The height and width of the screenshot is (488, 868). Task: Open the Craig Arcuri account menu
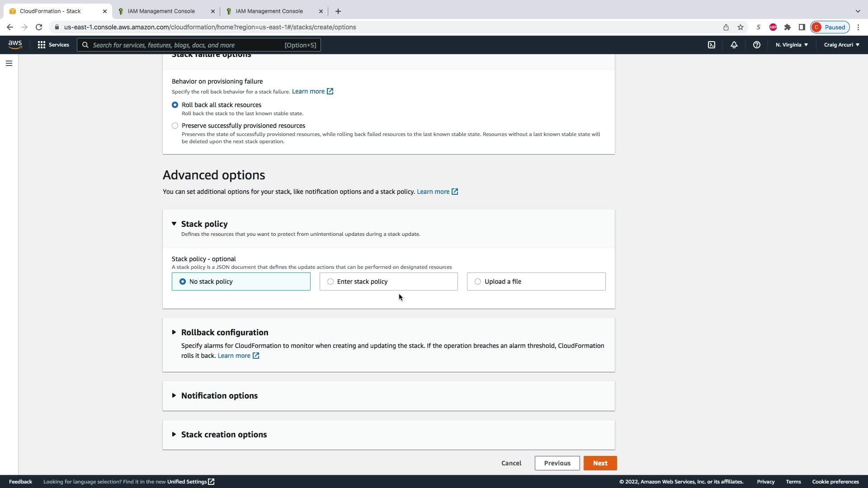click(841, 45)
